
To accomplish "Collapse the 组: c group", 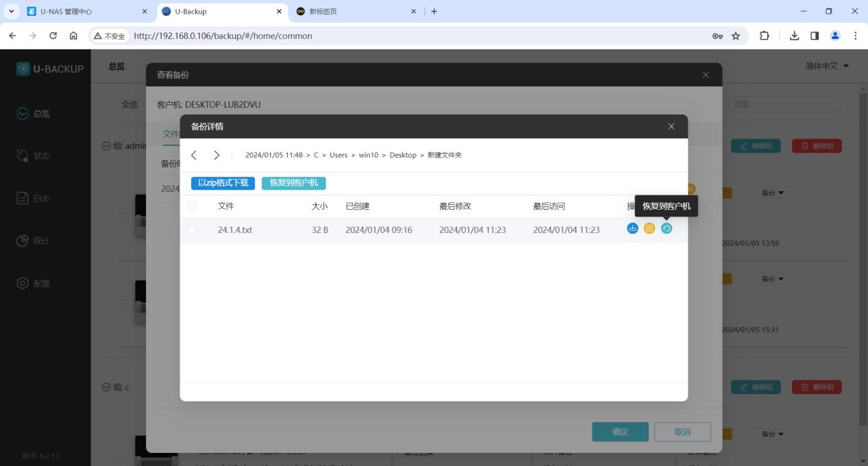I will click(x=106, y=387).
